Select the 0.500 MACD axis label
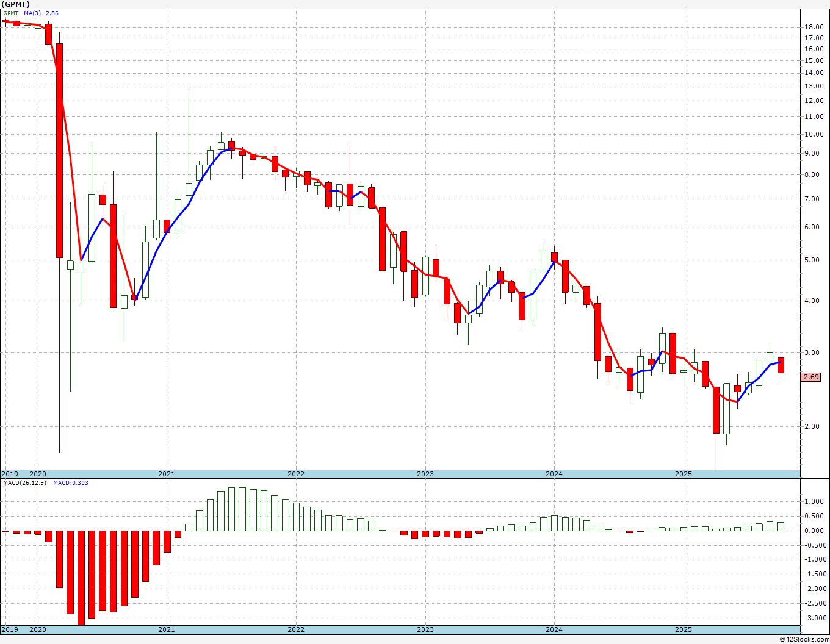830x644 pixels. tap(814, 516)
